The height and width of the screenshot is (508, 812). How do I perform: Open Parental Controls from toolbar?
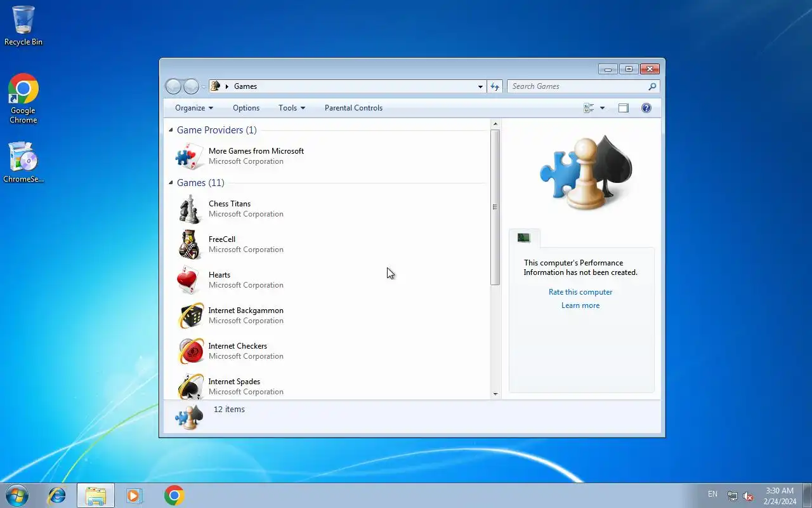353,108
